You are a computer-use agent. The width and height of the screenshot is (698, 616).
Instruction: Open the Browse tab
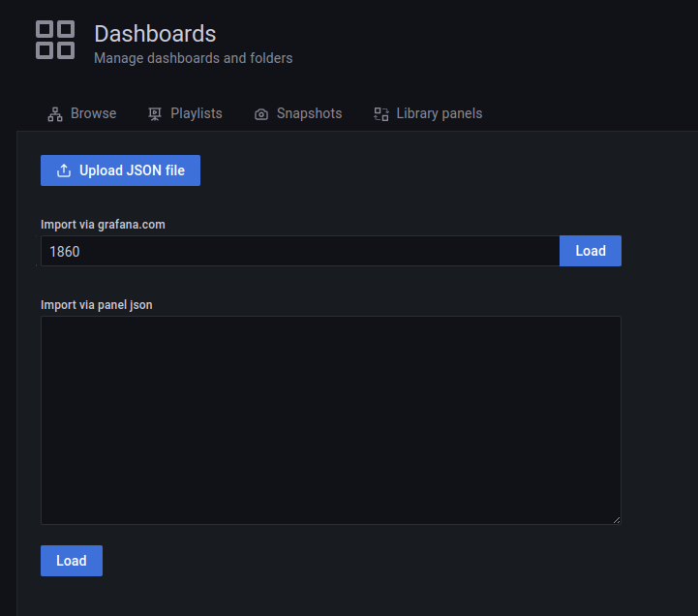coord(82,114)
